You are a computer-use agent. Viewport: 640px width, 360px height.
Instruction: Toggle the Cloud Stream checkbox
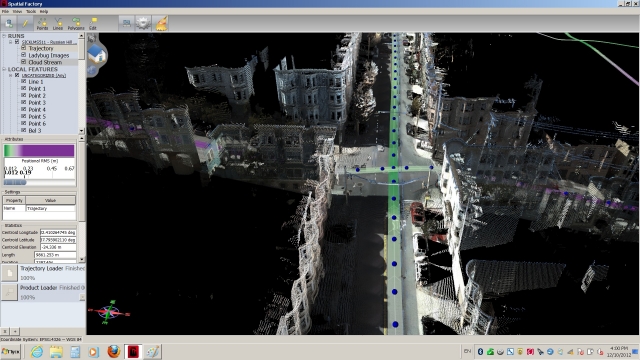24,62
